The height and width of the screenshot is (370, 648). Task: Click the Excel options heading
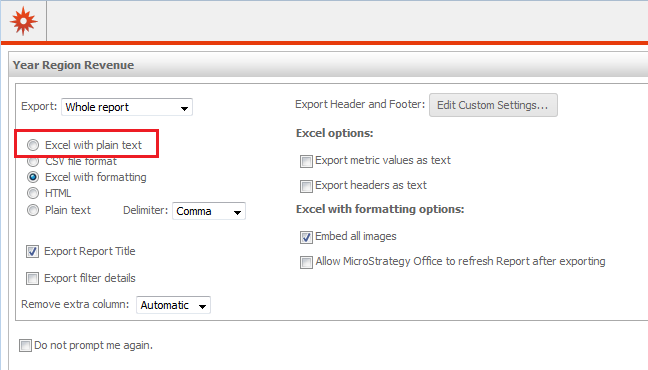[334, 133]
